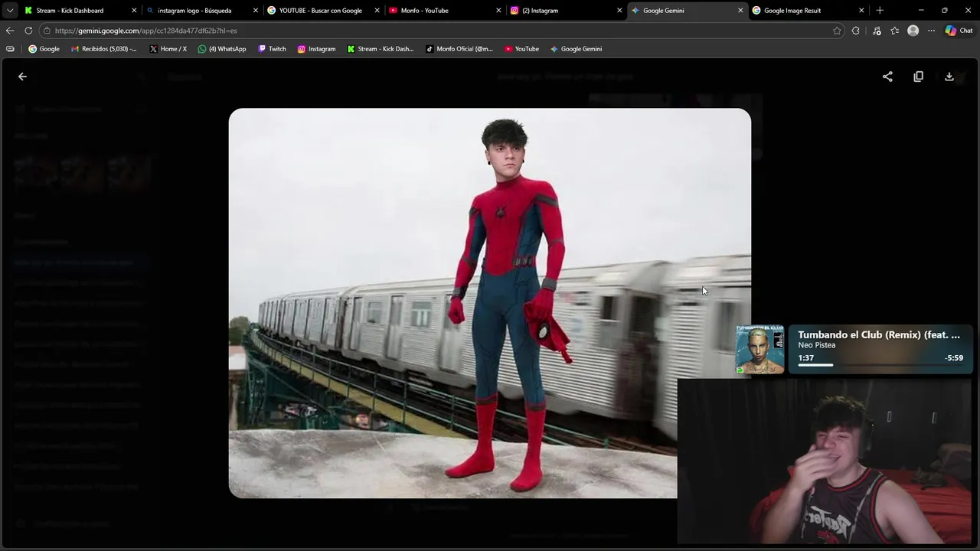Close the Stream - Kick Dashboard tab
The width and height of the screenshot is (980, 551).
click(134, 11)
